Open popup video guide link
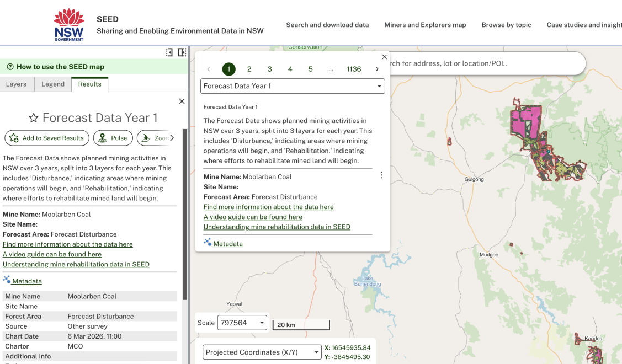This screenshot has width=622, height=364. coord(253,217)
